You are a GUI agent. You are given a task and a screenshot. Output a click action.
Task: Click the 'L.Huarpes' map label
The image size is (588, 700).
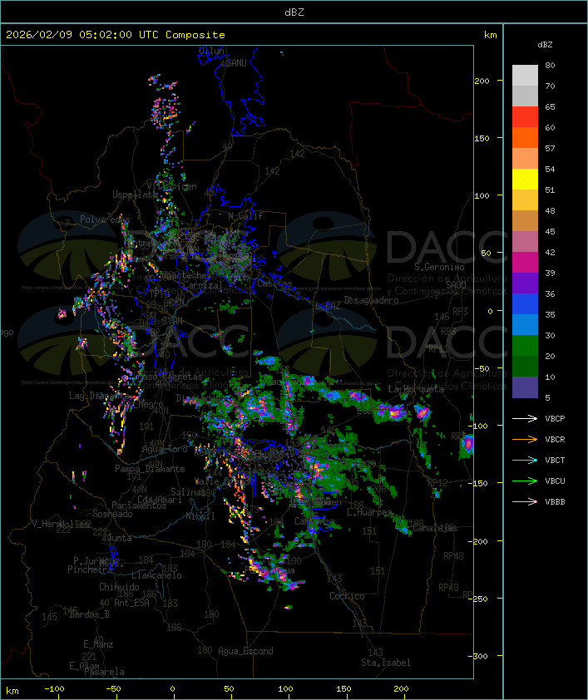coord(369,512)
